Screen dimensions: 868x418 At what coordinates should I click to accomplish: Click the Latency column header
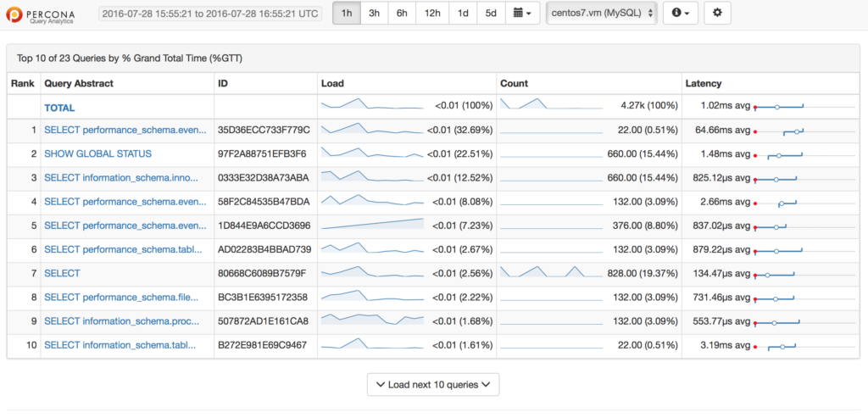tap(704, 84)
